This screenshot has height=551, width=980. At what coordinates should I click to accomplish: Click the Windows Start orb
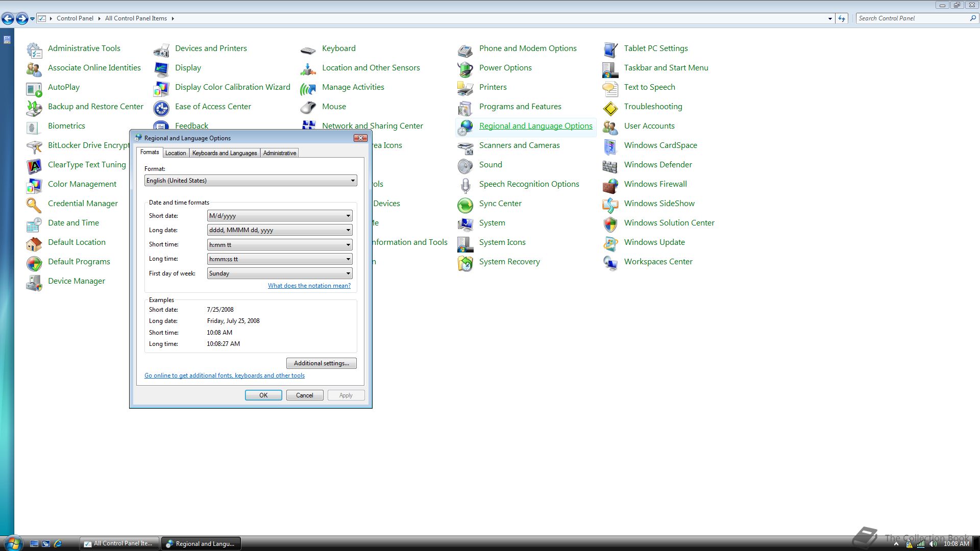(13, 543)
